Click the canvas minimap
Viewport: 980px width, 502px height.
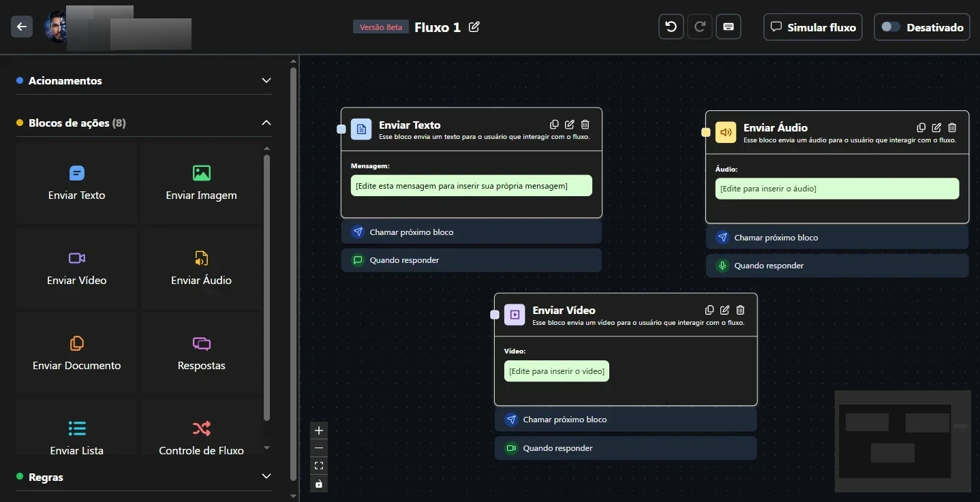pos(903,441)
